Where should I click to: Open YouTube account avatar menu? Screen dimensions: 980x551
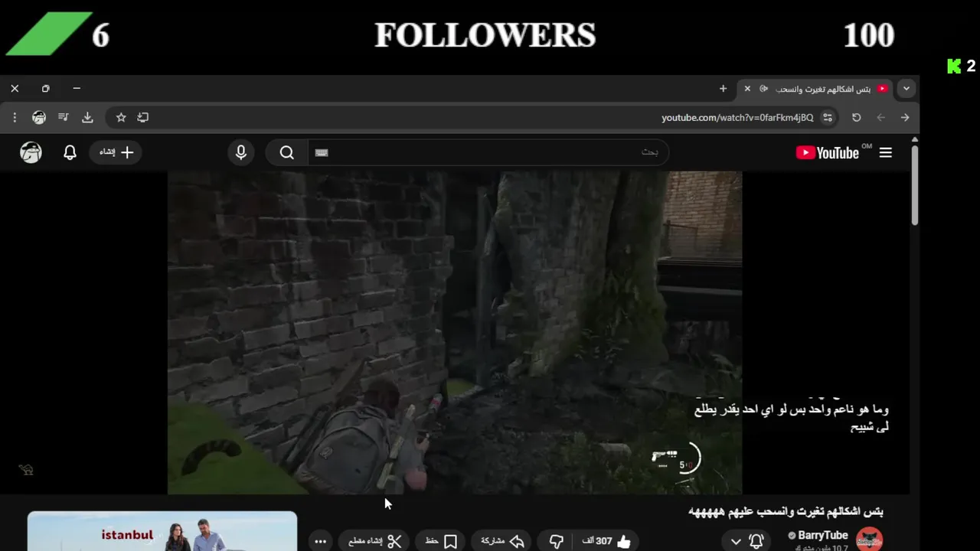31,152
